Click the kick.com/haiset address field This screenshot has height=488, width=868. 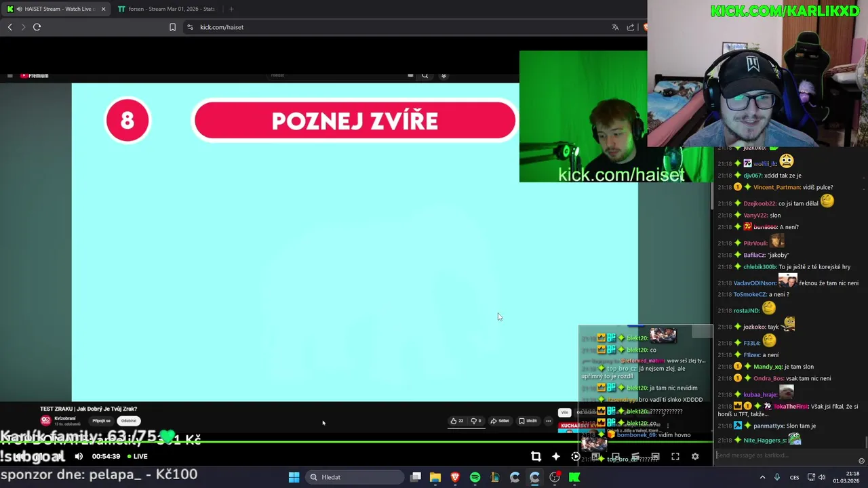[x=400, y=27]
